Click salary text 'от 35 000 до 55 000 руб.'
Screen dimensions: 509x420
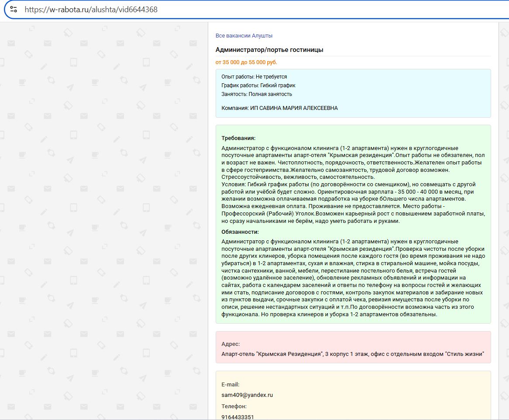point(246,62)
